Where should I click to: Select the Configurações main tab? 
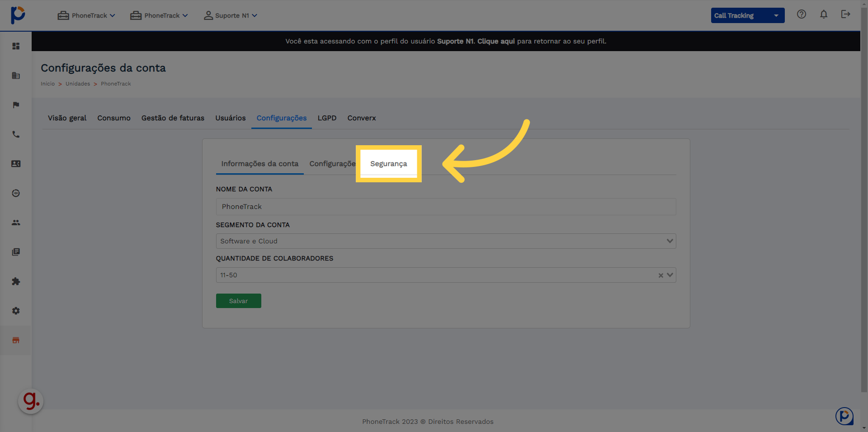click(x=282, y=118)
